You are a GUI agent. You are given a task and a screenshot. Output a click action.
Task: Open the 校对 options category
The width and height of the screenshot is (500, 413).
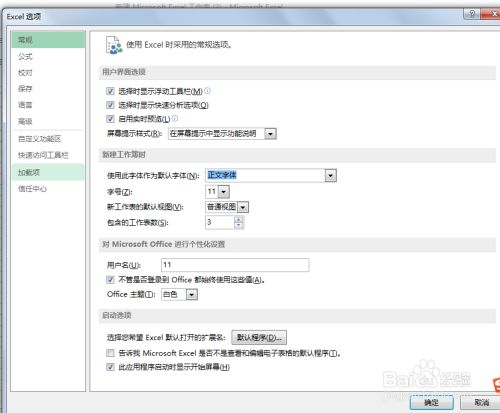(48, 73)
